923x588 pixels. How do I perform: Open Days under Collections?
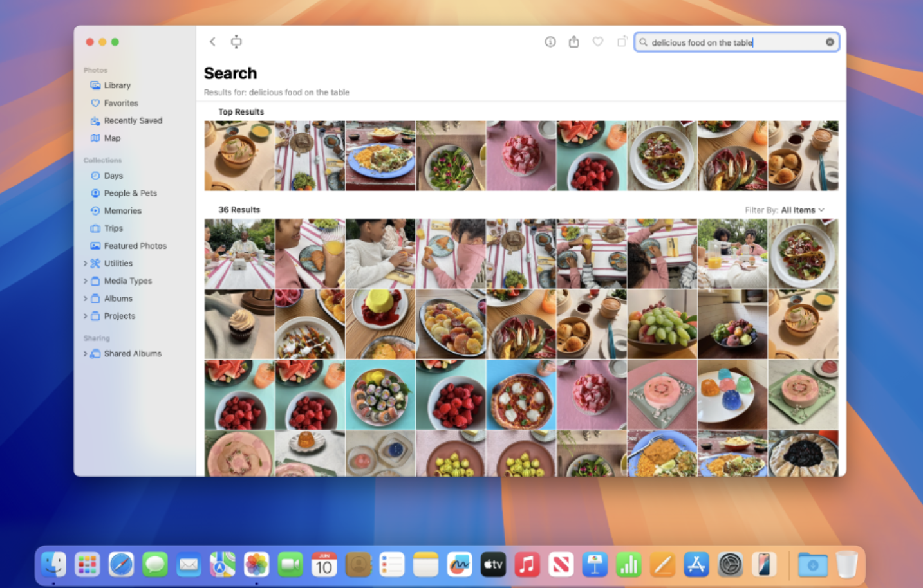(x=115, y=176)
